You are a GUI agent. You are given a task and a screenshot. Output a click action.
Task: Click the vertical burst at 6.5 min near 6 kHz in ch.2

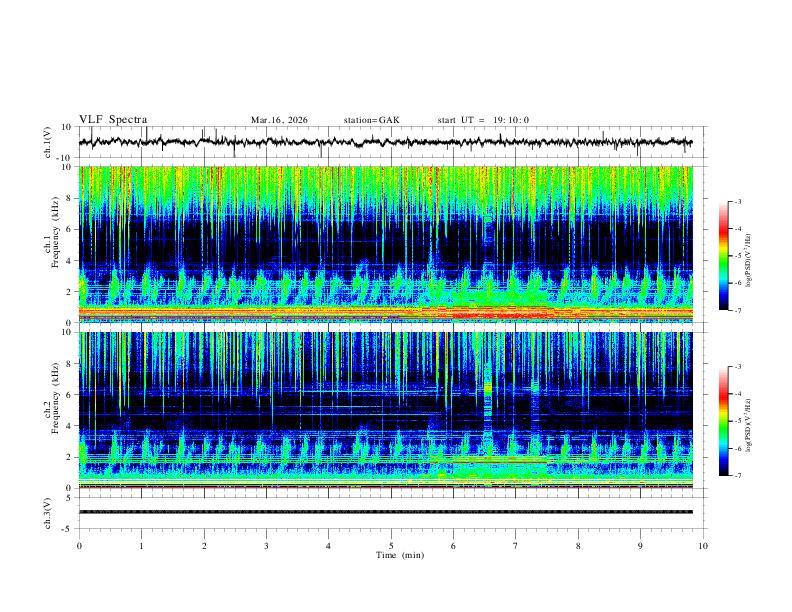click(x=487, y=389)
